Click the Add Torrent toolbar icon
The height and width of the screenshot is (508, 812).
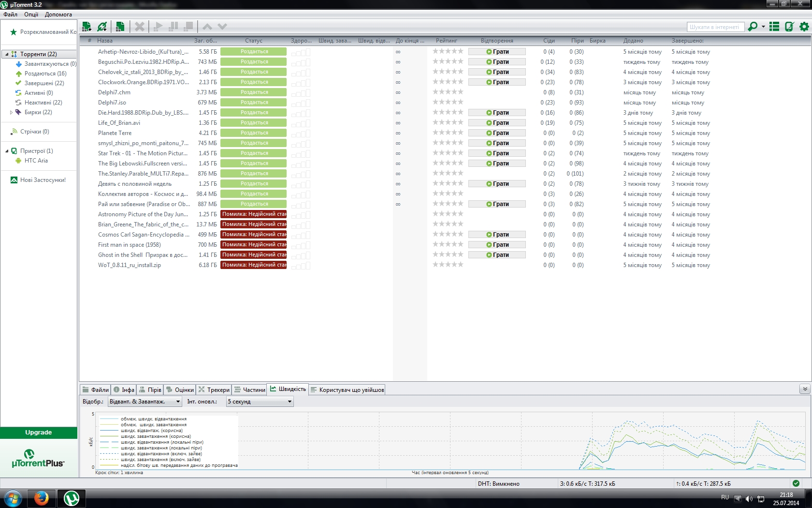(87, 27)
